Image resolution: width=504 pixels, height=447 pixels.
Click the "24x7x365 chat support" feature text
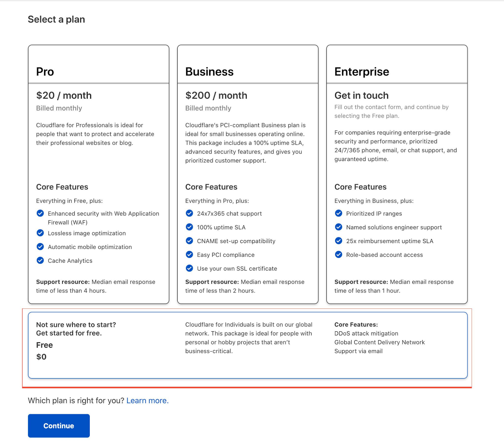coord(229,214)
